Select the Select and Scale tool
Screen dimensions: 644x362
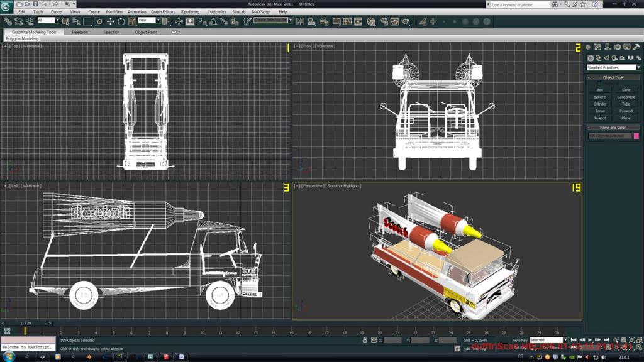pos(132,21)
